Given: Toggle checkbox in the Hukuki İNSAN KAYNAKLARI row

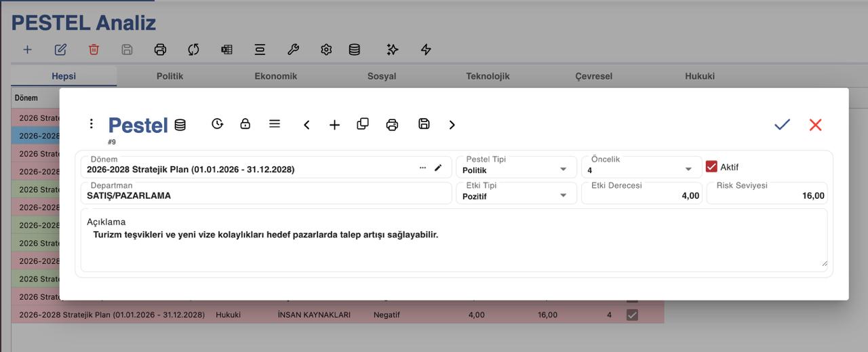Looking at the screenshot, I should (x=632, y=315).
